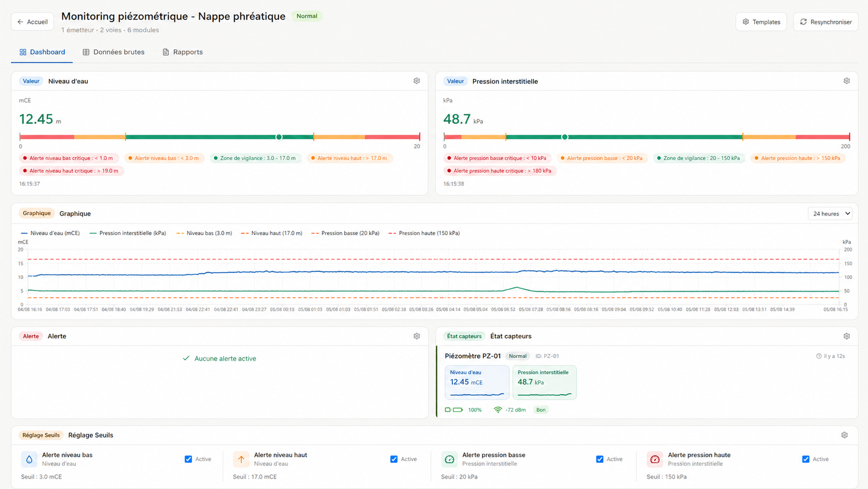Toggle the Niveau bas (3.0 m) legend entry
This screenshot has width=868, height=489.
pos(204,233)
